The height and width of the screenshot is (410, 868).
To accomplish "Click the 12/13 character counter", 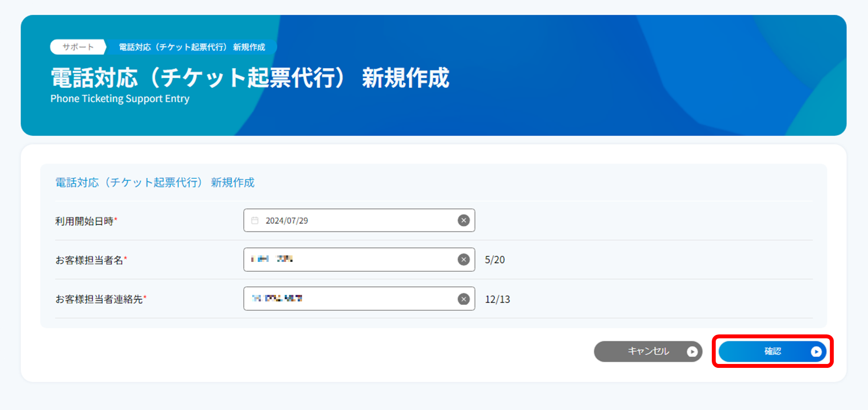I will pos(497,299).
